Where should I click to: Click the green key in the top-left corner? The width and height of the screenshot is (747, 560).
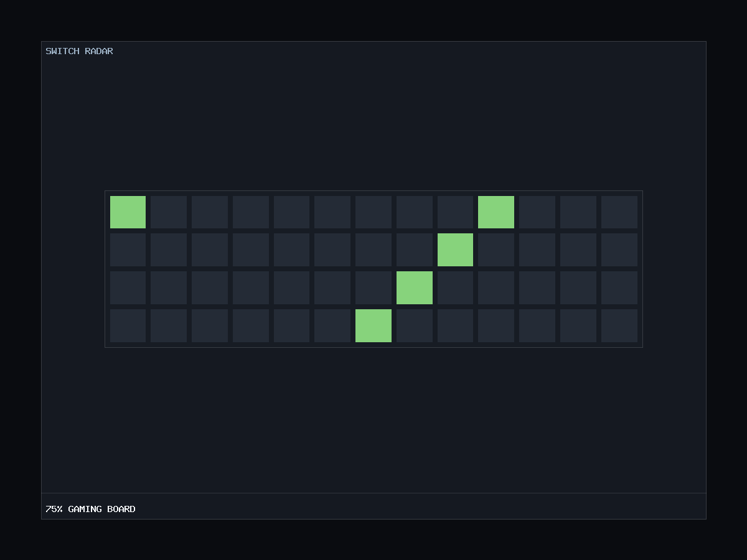(128, 212)
